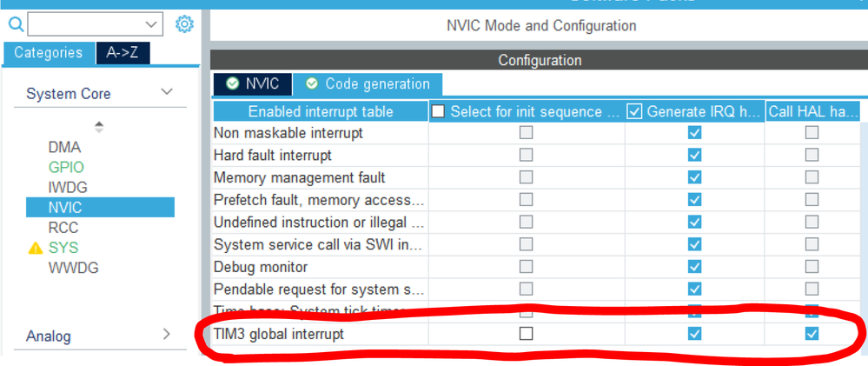The height and width of the screenshot is (366, 868).
Task: Toggle Generate IRQ handler for Memory management fault
Action: click(x=694, y=177)
